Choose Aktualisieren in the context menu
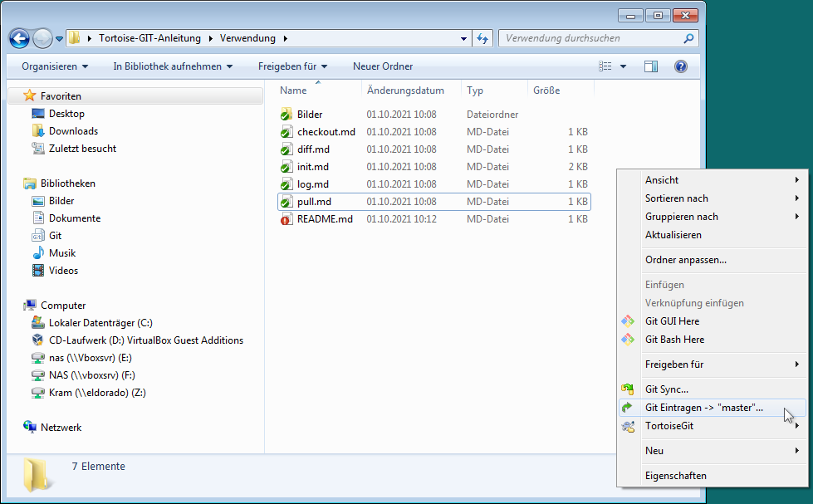Viewport: 813px width, 504px height. pos(713,235)
